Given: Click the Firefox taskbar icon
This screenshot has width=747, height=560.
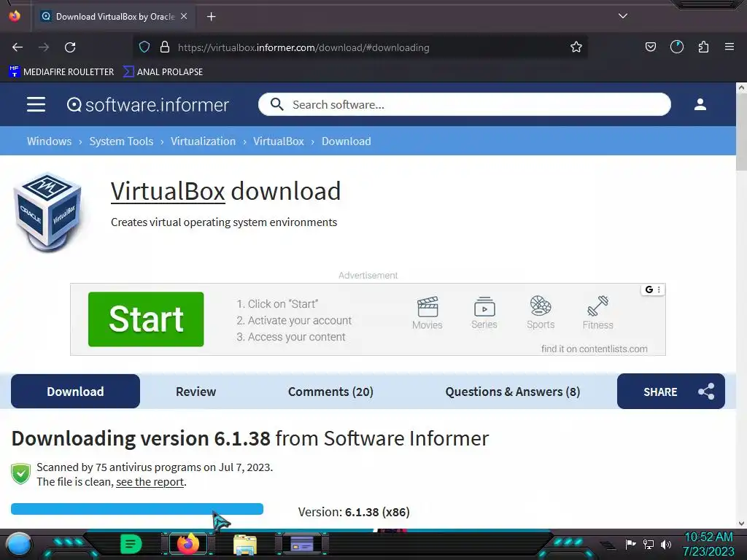Looking at the screenshot, I should (x=187, y=544).
